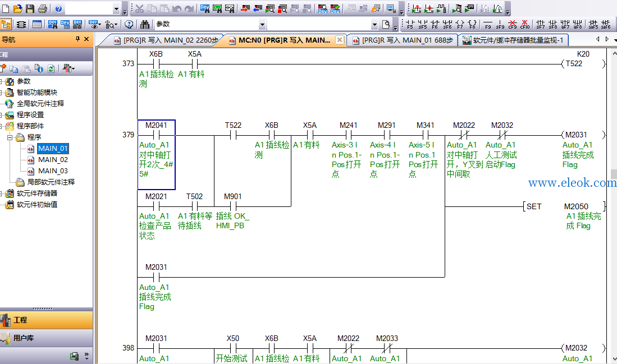The image size is (617, 364).
Task: Insert application instruction with F8 icon
Action: (472, 24)
